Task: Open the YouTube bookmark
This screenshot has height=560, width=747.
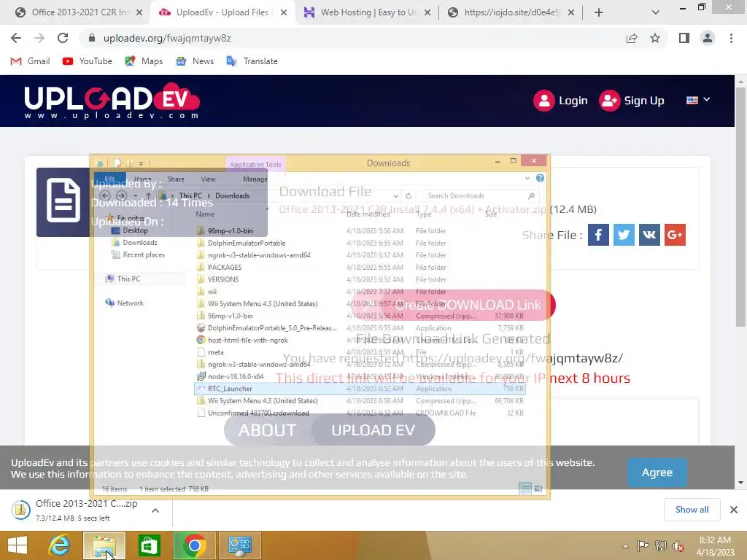Action: (88, 61)
